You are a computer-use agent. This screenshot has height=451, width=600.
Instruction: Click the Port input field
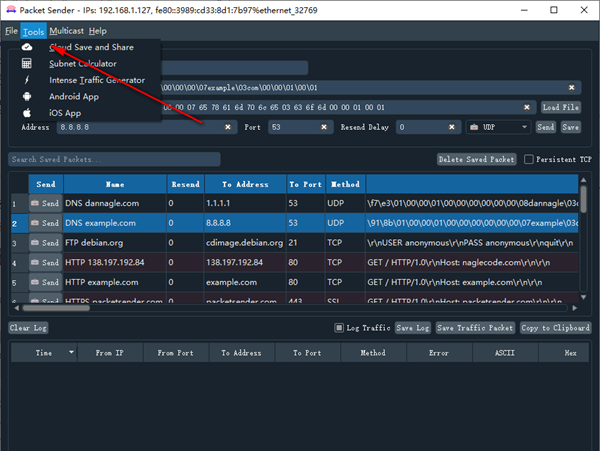(300, 127)
